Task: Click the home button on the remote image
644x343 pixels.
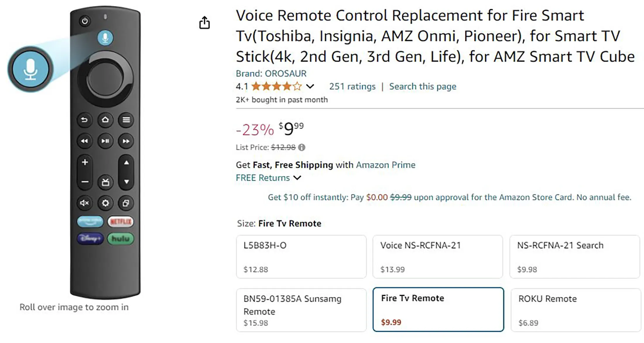Action: click(x=105, y=120)
